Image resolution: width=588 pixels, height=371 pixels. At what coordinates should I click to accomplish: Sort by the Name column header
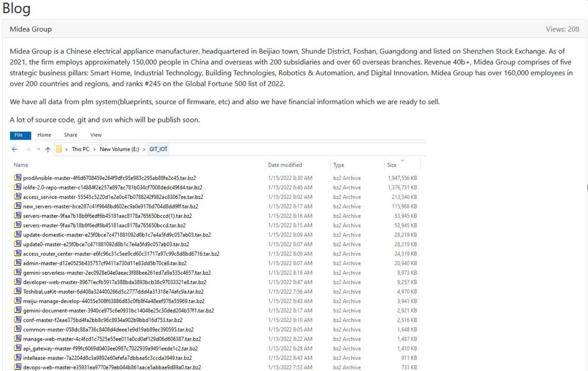point(21,165)
